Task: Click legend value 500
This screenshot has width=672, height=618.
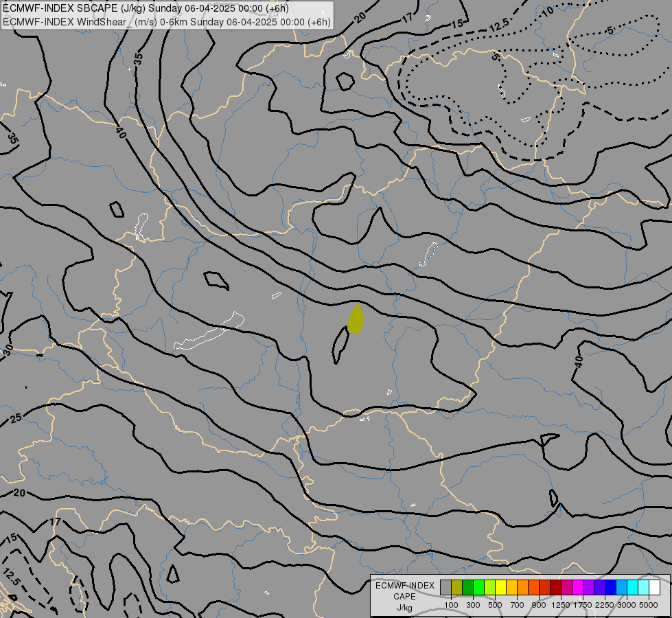Action: pyautogui.click(x=495, y=605)
